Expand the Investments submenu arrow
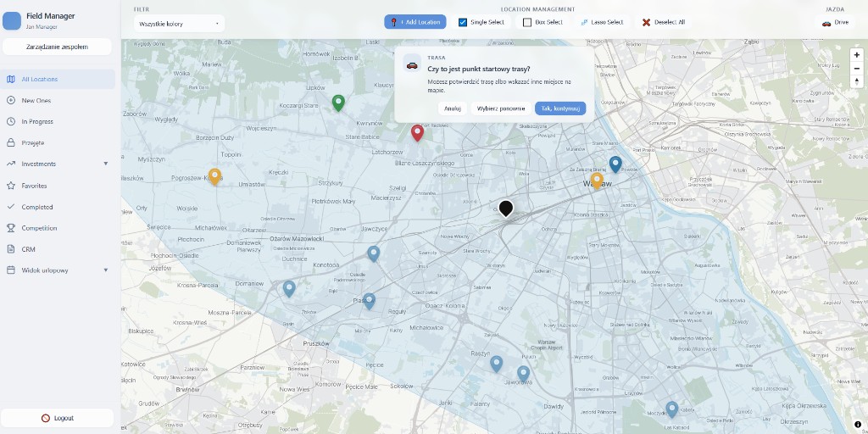The height and width of the screenshot is (434, 868). coord(106,164)
